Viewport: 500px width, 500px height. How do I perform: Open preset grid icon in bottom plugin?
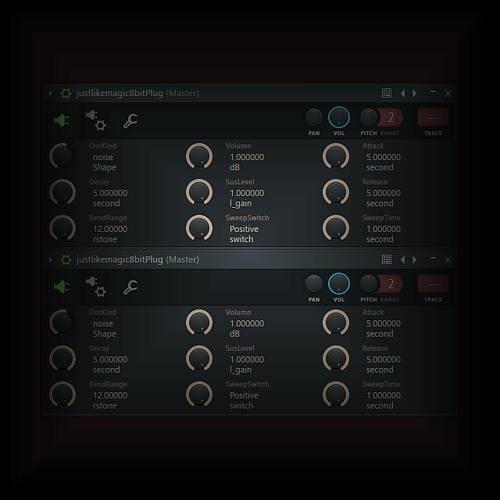point(386,260)
